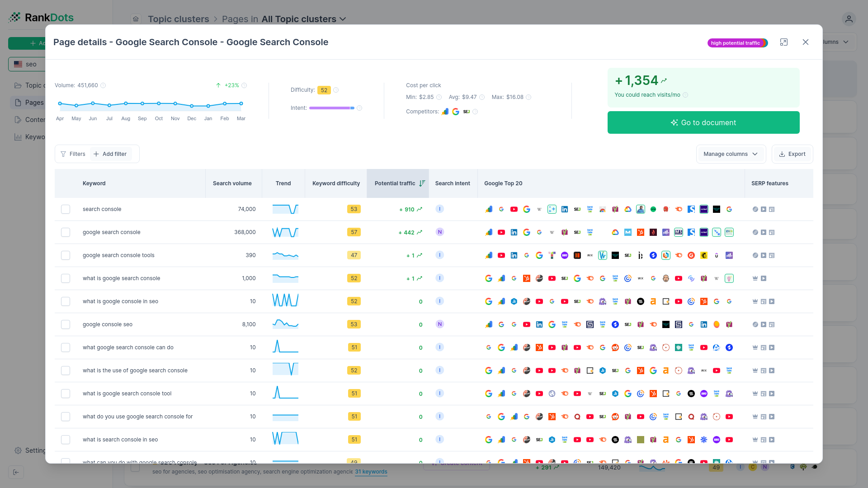This screenshot has height=488, width=868.
Task: Open Settings in sidebar
Action: tap(29, 450)
